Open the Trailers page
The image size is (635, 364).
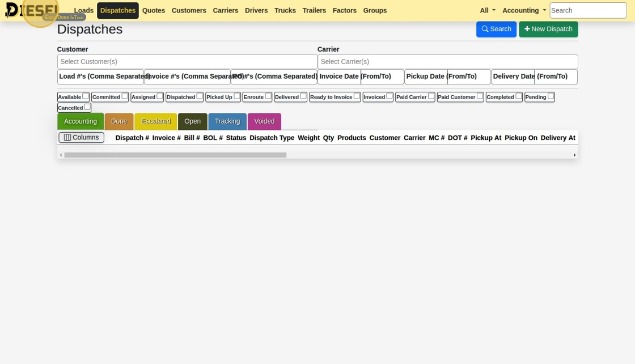(x=314, y=11)
